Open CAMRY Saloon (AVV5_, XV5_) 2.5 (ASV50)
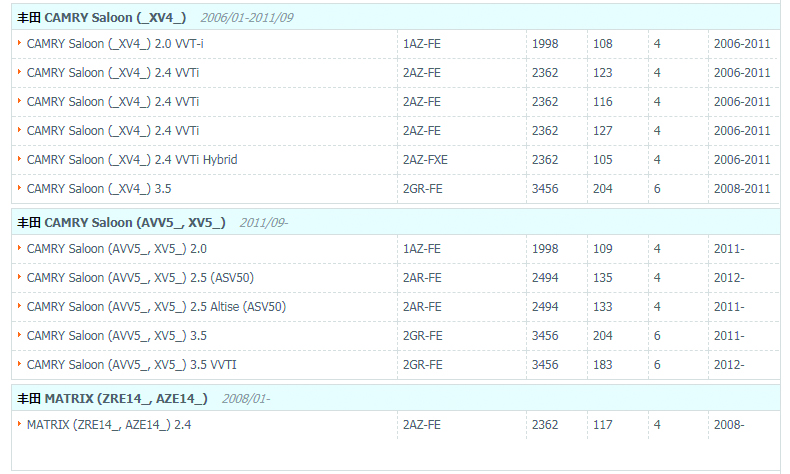Image resolution: width=790 pixels, height=474 pixels. tap(140, 278)
